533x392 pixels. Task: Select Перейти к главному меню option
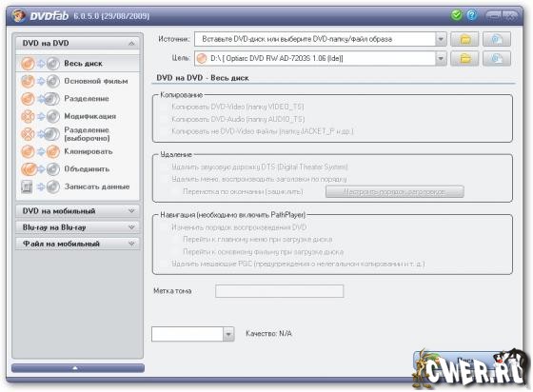[x=176, y=240]
